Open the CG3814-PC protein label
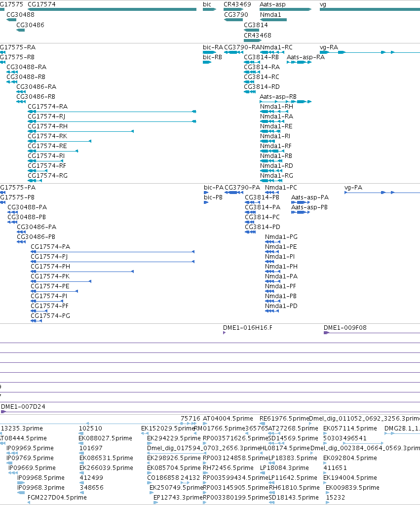 (x=262, y=217)
